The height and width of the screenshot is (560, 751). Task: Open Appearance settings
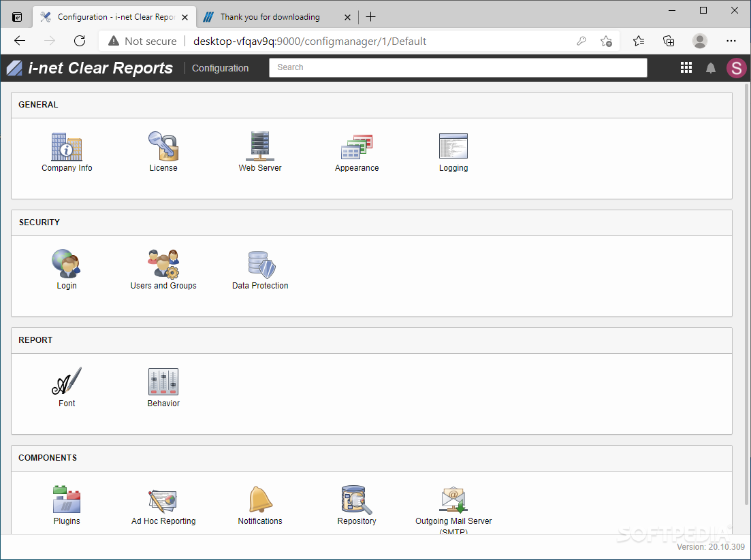[x=357, y=152]
